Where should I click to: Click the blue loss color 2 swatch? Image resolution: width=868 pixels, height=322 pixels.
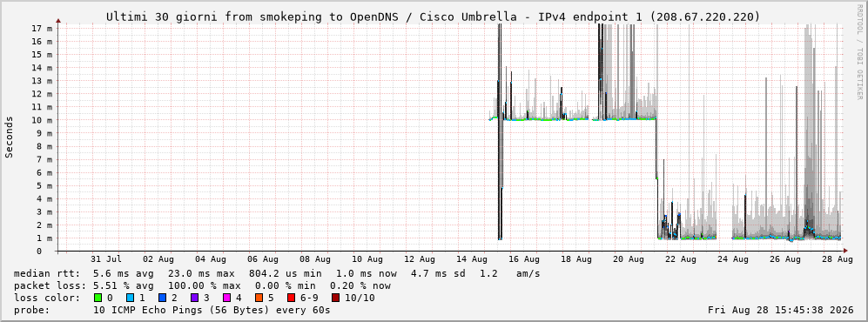point(162,298)
